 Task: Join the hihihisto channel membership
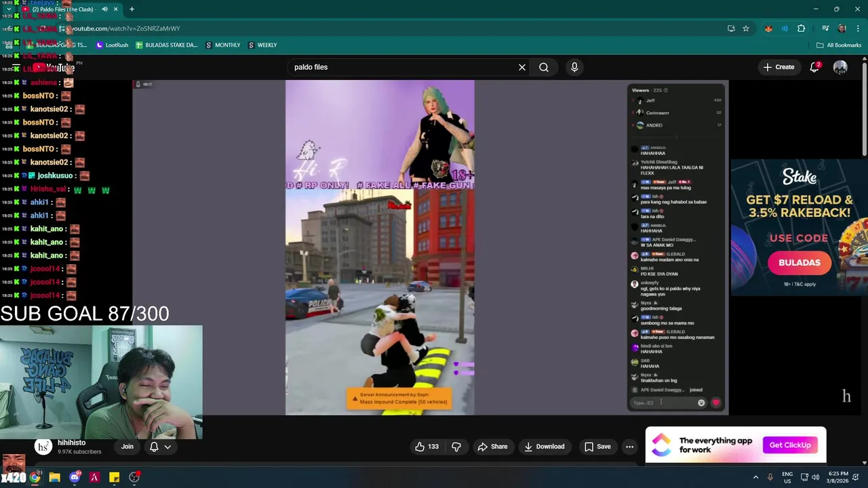click(127, 447)
